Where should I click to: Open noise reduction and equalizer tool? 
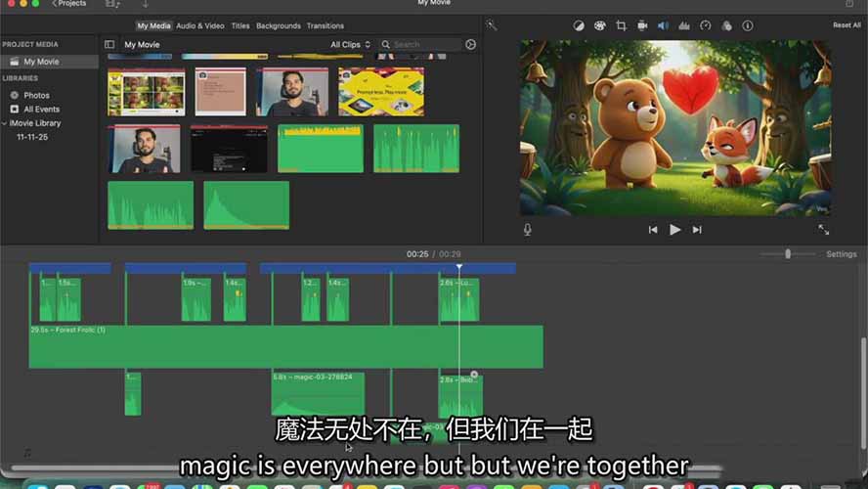pos(684,25)
